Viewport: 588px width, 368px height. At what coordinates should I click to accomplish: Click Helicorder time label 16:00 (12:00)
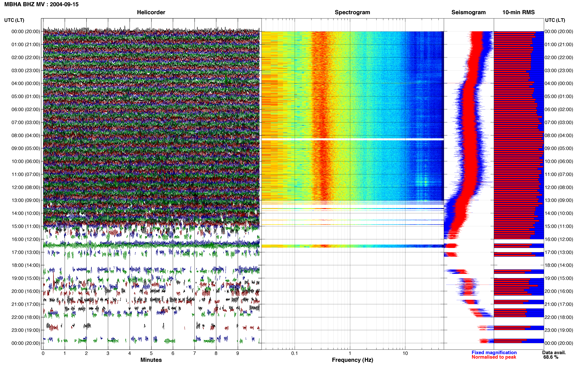26,239
